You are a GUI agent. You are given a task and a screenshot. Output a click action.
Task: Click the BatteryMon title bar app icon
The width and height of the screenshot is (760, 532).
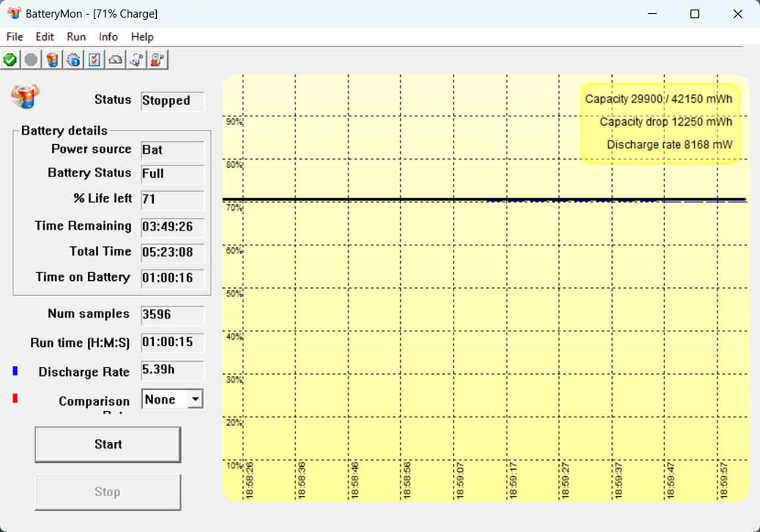coord(14,13)
